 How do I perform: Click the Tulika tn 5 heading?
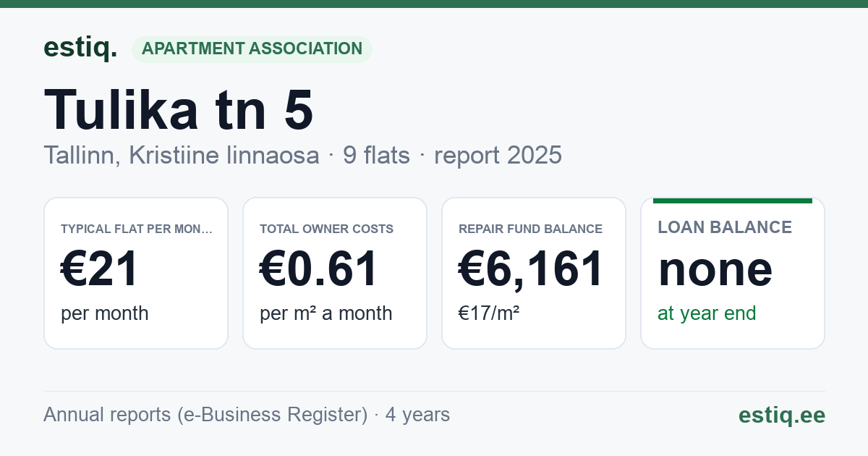(x=179, y=109)
